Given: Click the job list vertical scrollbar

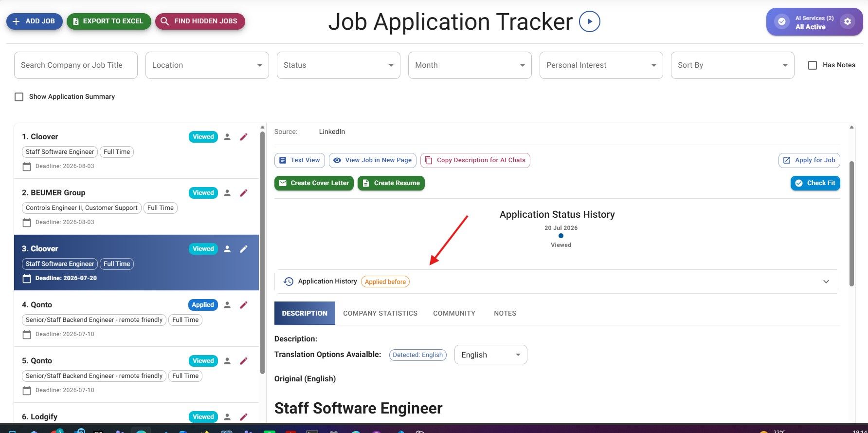Looking at the screenshot, I should (263, 252).
